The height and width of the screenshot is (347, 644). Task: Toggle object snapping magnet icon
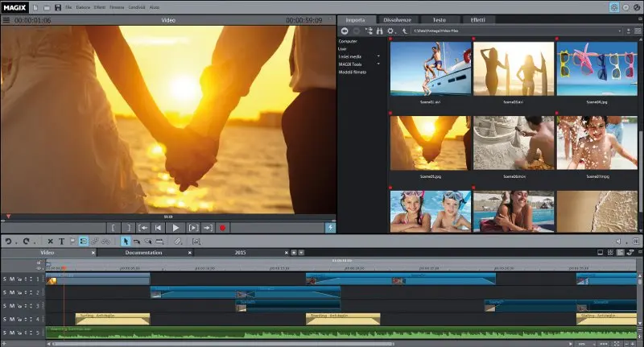point(84,242)
